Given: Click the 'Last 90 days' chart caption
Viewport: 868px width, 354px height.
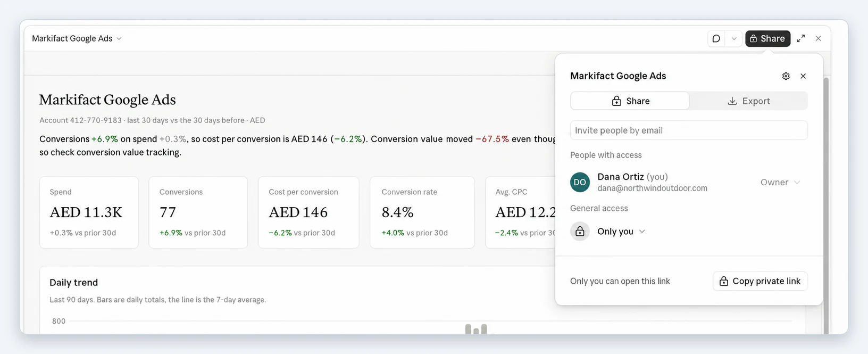Looking at the screenshot, I should click(x=158, y=300).
